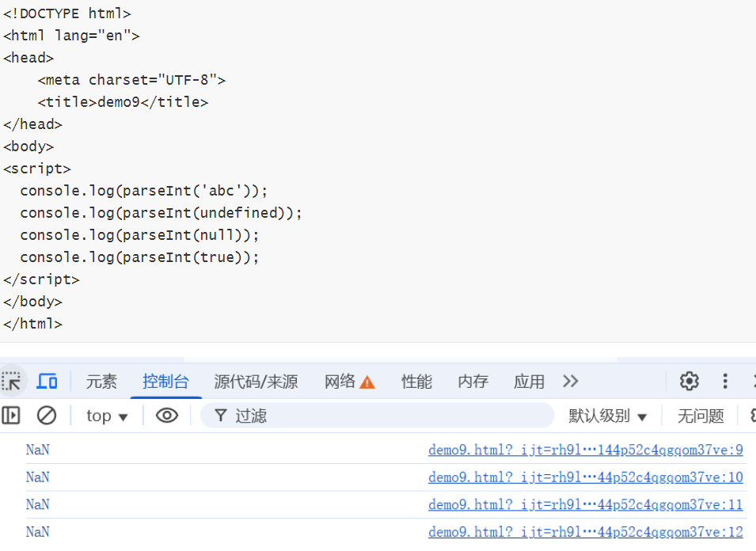The width and height of the screenshot is (756, 551).
Task: Click the code line parseInt(null)
Action: click(x=139, y=235)
